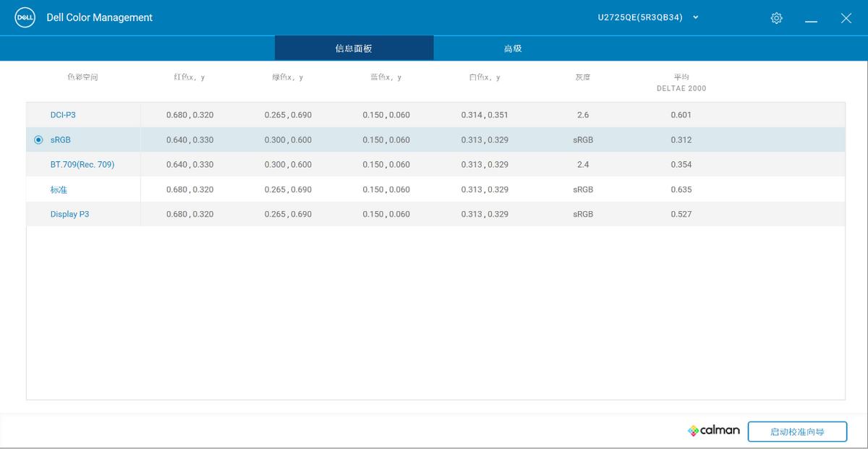Click the 色彩空间 column header
868x449 pixels.
coord(82,77)
